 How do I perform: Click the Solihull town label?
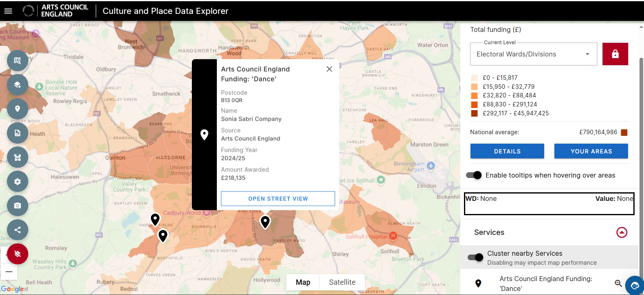[x=390, y=251]
